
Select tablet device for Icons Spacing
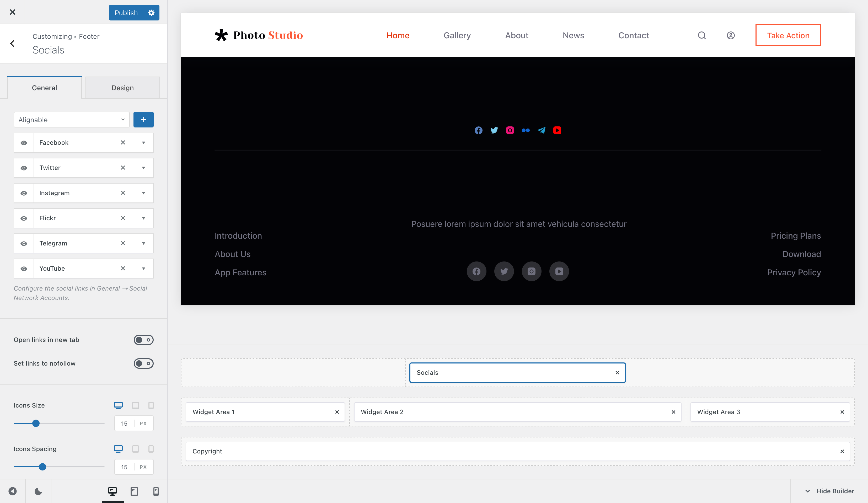click(x=135, y=448)
